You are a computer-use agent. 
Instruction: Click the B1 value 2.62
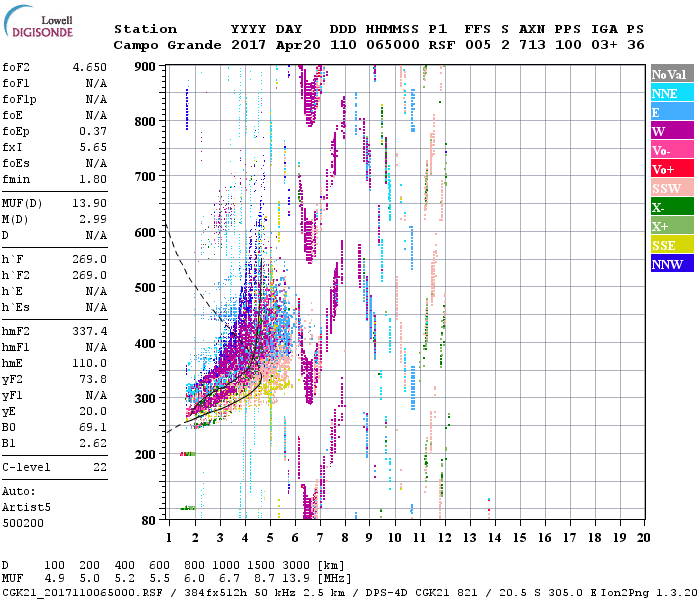click(x=93, y=443)
